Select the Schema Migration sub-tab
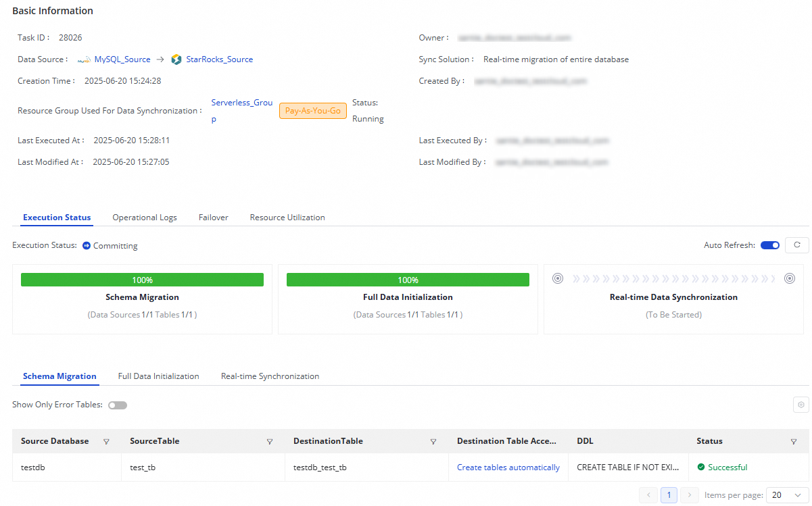Screen dimensions: 812x506 59,376
